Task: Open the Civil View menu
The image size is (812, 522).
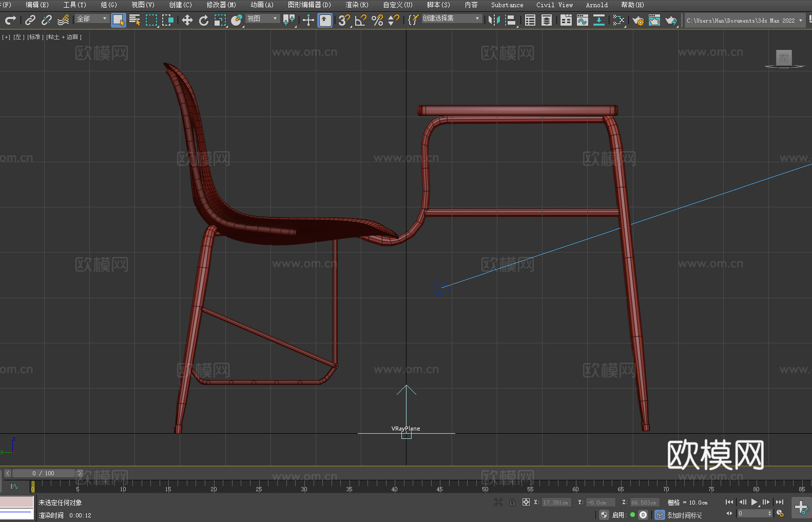Action: [x=555, y=5]
